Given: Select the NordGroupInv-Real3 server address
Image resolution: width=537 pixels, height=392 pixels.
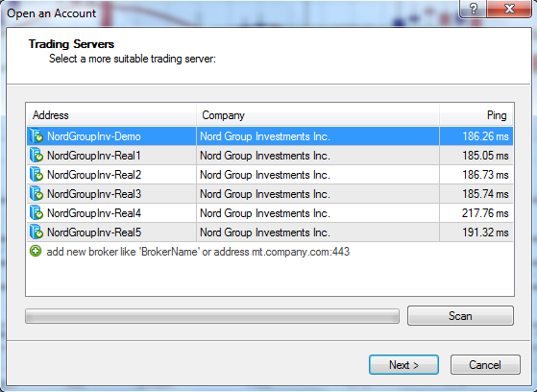Looking at the screenshot, I should coord(94,194).
